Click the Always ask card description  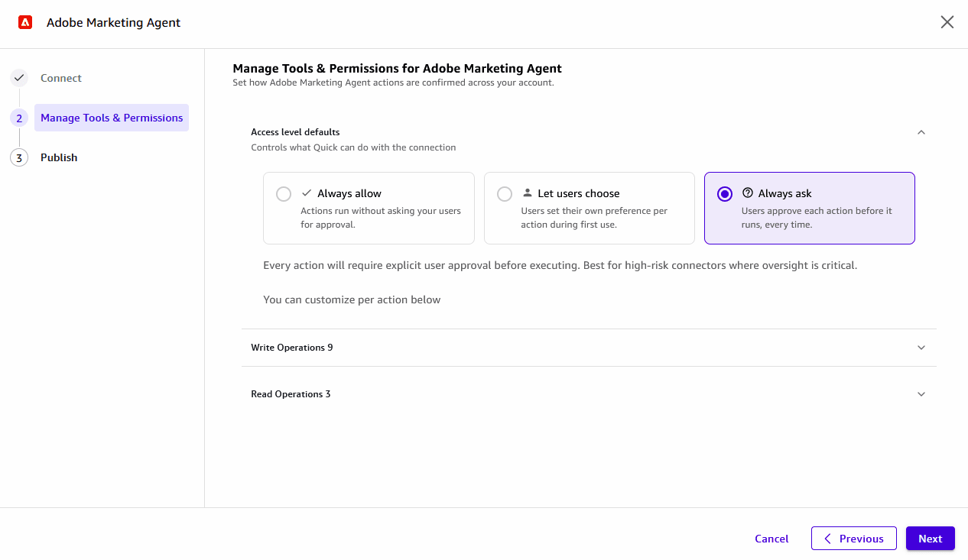point(817,218)
